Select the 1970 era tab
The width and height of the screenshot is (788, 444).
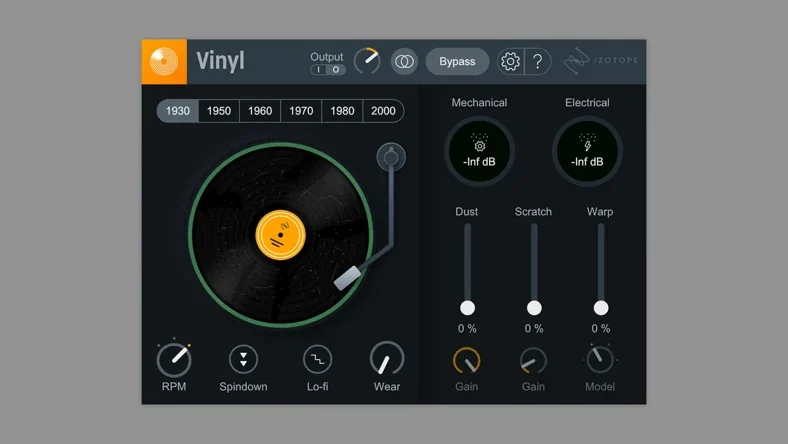pos(301,111)
